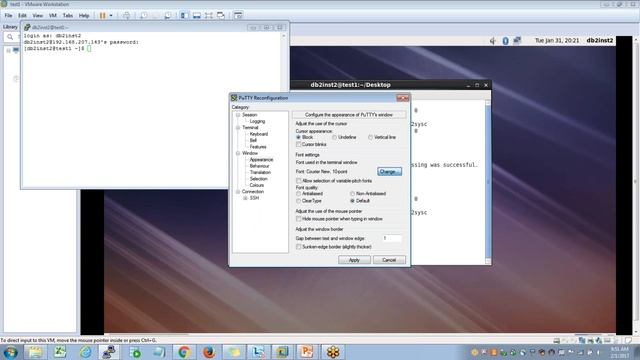
Task: Enable Sunken-edge border checkbox
Action: pyautogui.click(x=298, y=247)
